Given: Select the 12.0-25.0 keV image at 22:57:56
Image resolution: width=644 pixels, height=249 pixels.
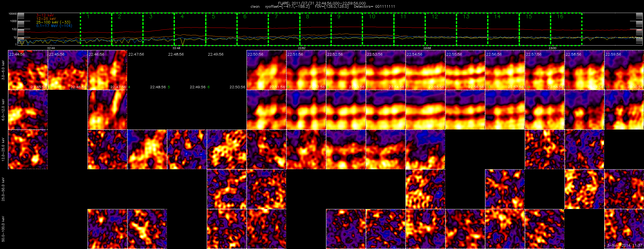Looking at the screenshot, I should [545, 149].
